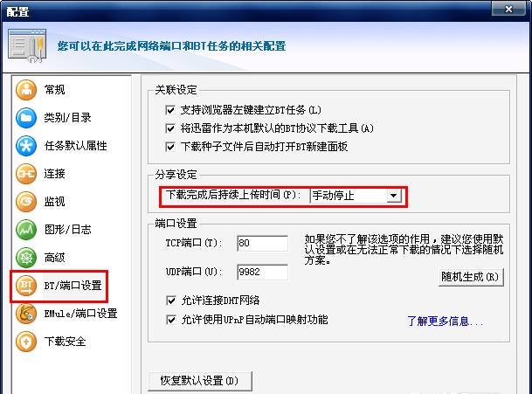
Task: Disable 允许连接DHT网络 checkbox
Action: 171,301
